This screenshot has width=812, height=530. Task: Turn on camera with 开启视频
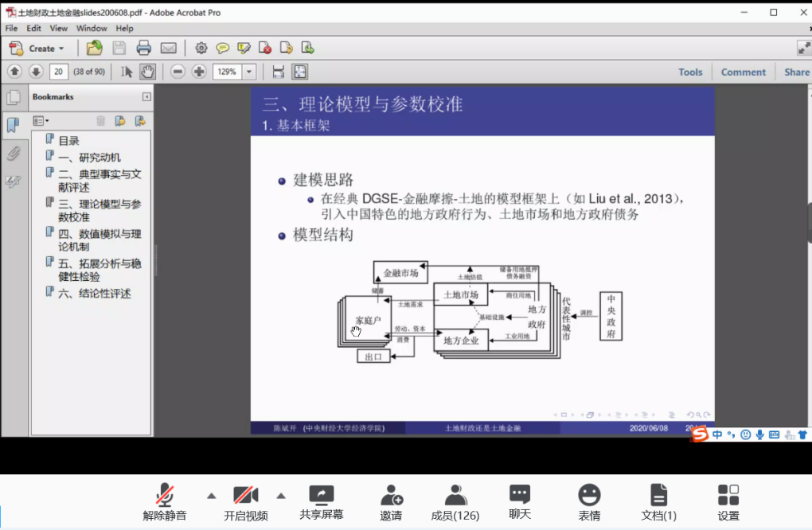point(245,502)
